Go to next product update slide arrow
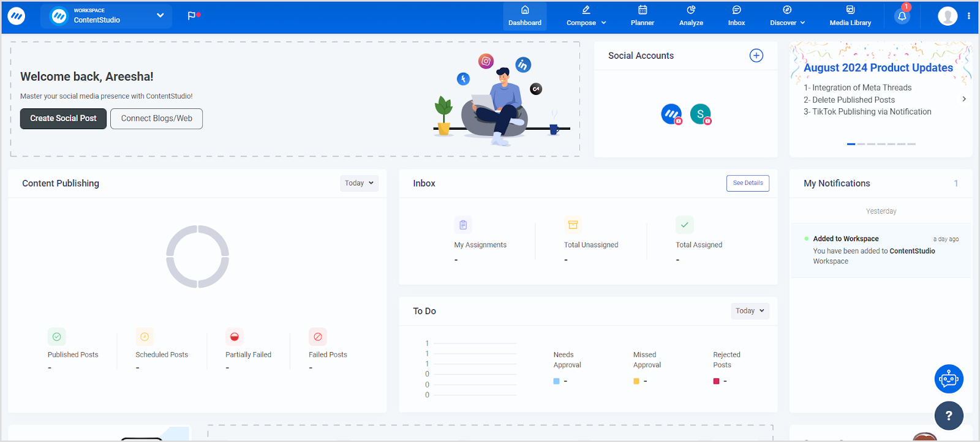980x442 pixels. 964,99
